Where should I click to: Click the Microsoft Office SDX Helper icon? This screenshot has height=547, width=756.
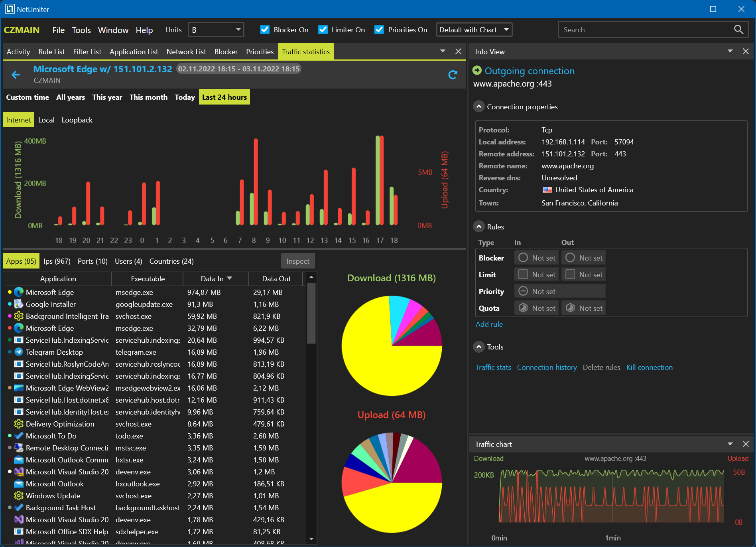tap(19, 531)
